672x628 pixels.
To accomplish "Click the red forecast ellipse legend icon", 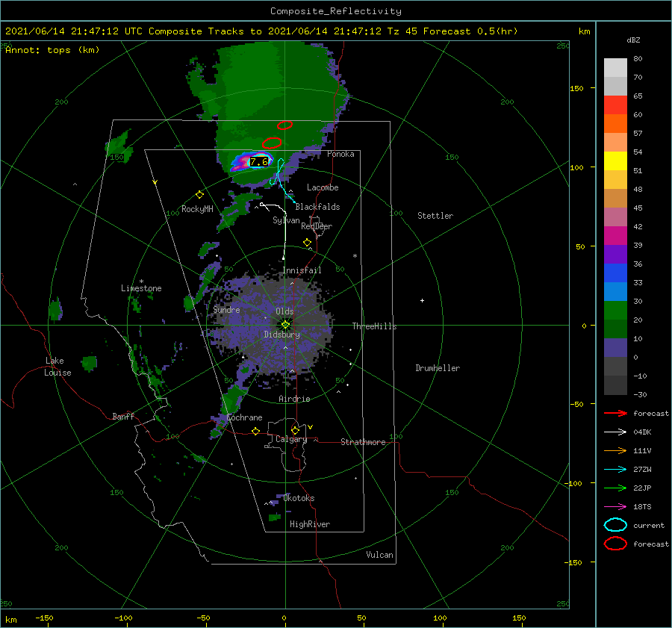I will (x=615, y=544).
